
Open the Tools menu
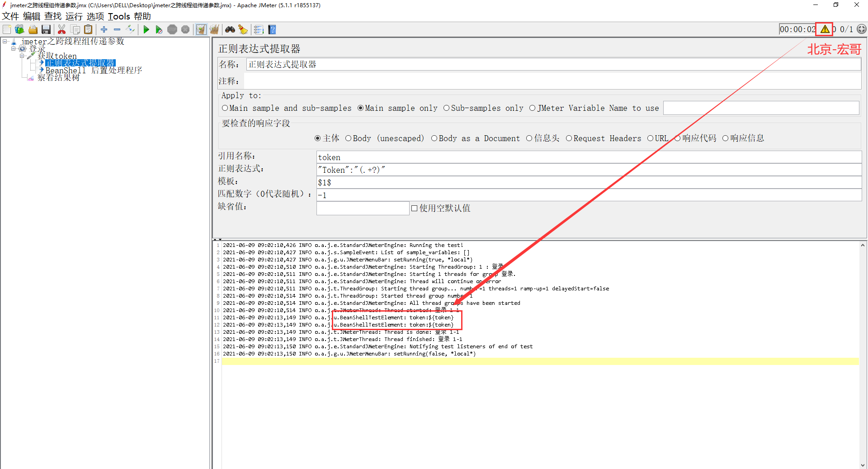[119, 16]
